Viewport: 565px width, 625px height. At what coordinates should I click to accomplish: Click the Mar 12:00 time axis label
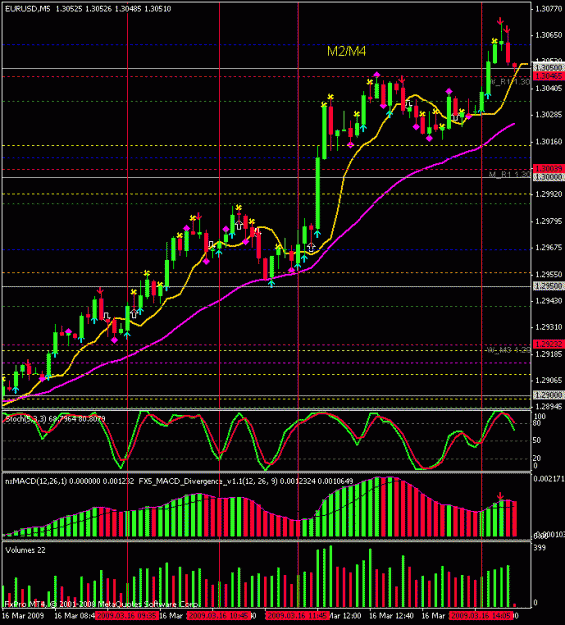[345, 616]
